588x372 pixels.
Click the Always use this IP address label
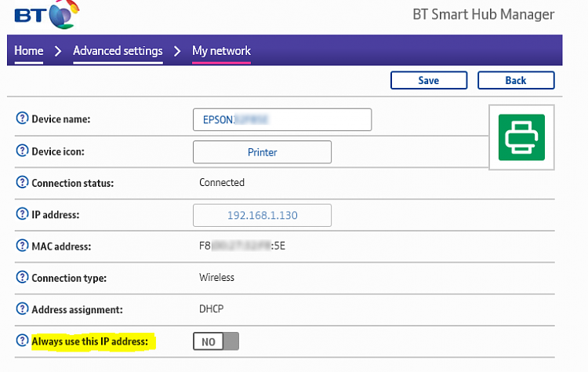pyautogui.click(x=90, y=341)
